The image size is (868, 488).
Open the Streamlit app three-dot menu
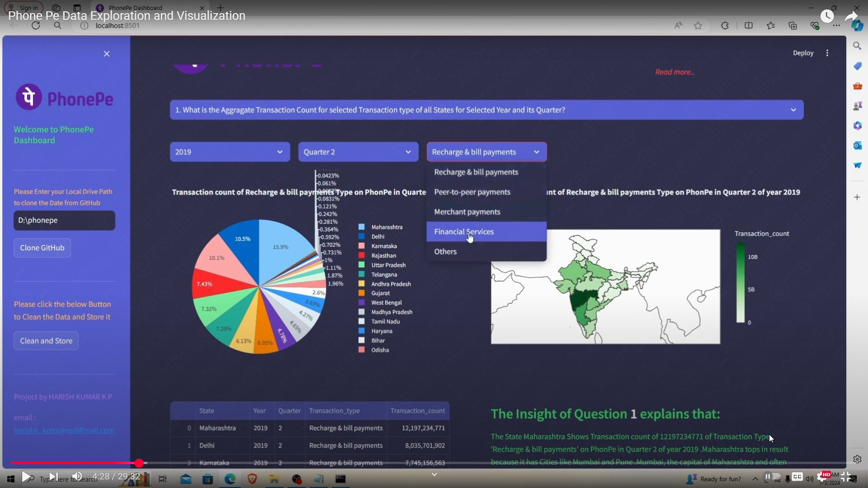pyautogui.click(x=827, y=53)
